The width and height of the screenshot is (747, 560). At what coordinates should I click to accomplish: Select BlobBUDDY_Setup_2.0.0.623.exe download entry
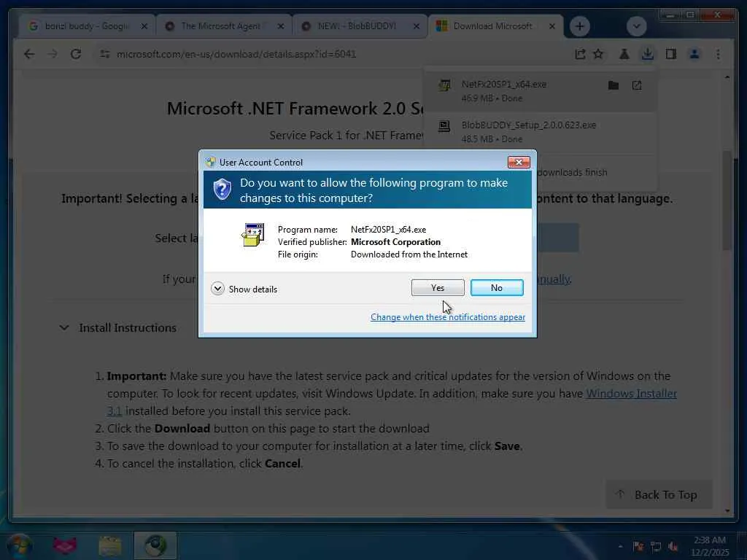click(x=539, y=132)
